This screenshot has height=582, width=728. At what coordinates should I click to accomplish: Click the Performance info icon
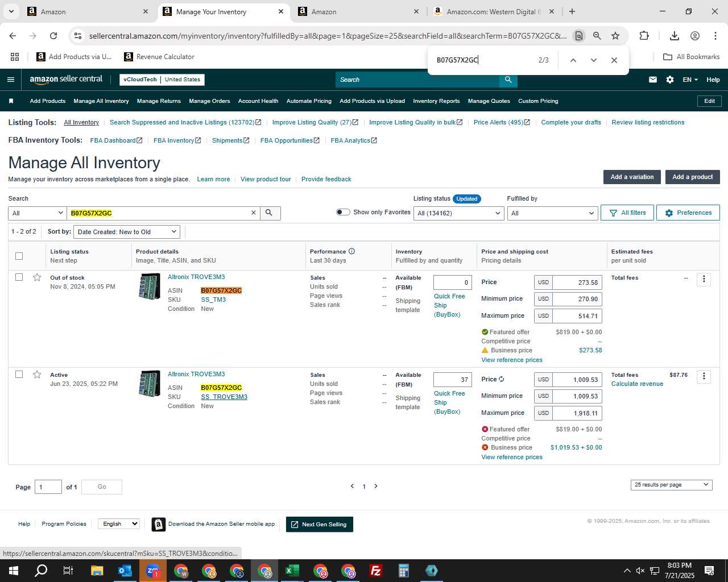click(x=351, y=251)
